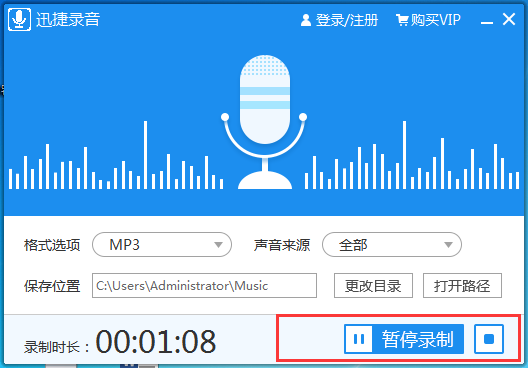
Task: Open the 声音来源 全部 source dropdown
Action: [x=392, y=245]
